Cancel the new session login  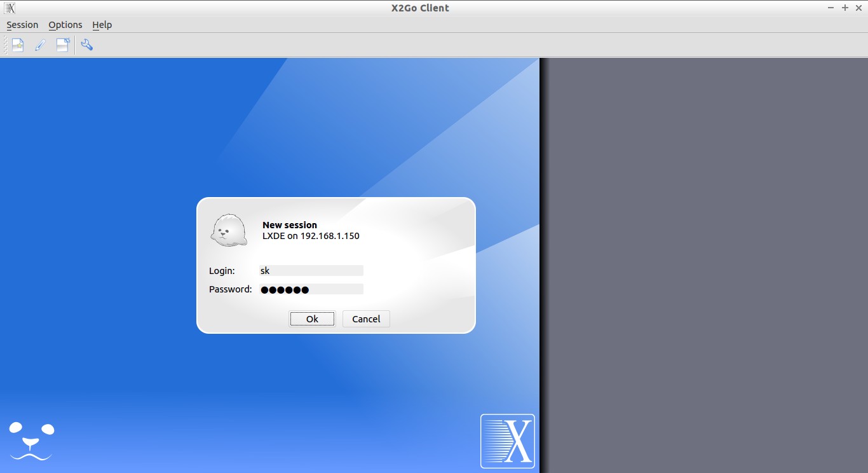[x=366, y=319]
